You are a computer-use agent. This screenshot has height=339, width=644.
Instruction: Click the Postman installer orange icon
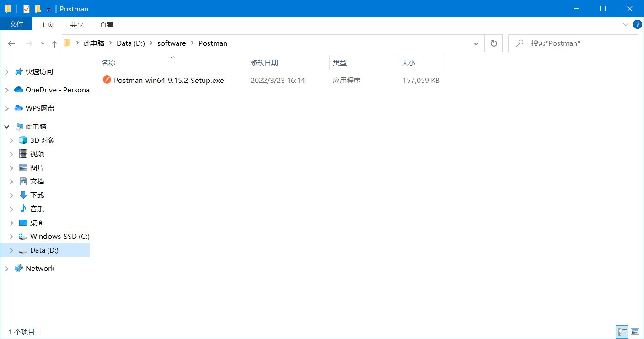click(107, 80)
